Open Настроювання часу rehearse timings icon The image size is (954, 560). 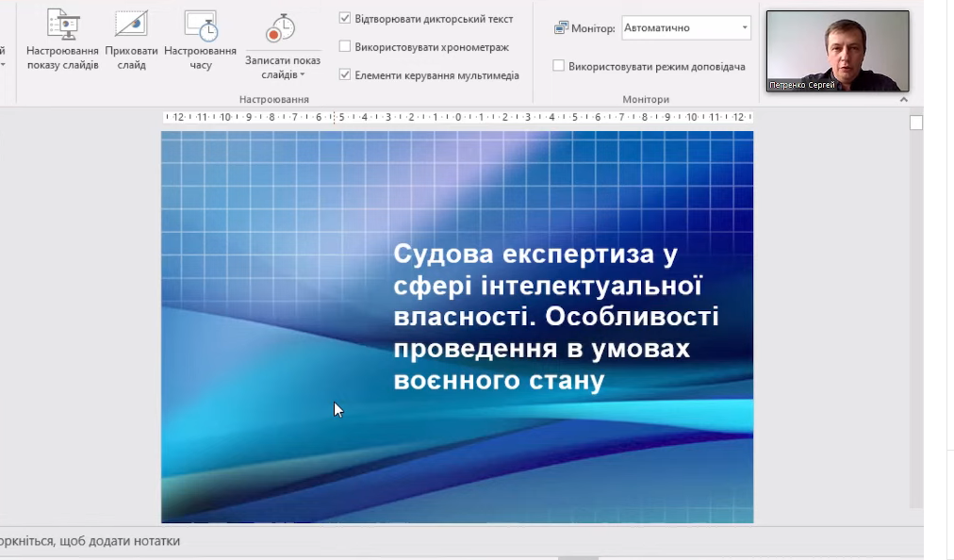(x=200, y=25)
